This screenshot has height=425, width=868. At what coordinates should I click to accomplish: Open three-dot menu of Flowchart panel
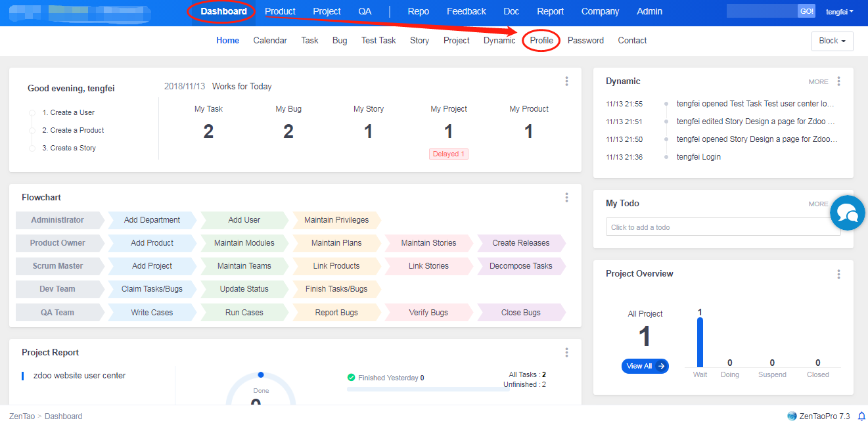(x=566, y=198)
